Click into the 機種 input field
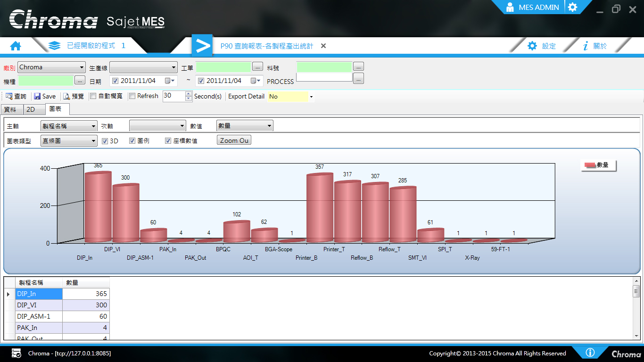The height and width of the screenshot is (362, 644). [x=46, y=81]
